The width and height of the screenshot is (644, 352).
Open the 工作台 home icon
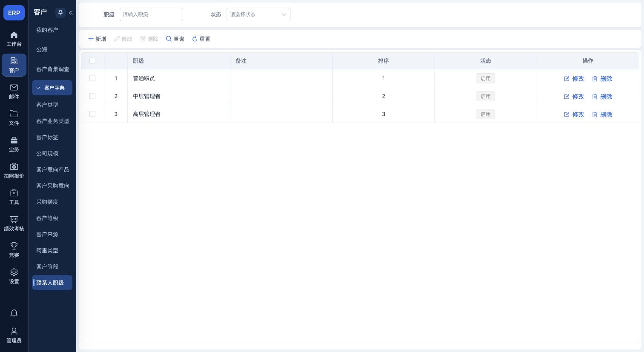pyautogui.click(x=14, y=39)
